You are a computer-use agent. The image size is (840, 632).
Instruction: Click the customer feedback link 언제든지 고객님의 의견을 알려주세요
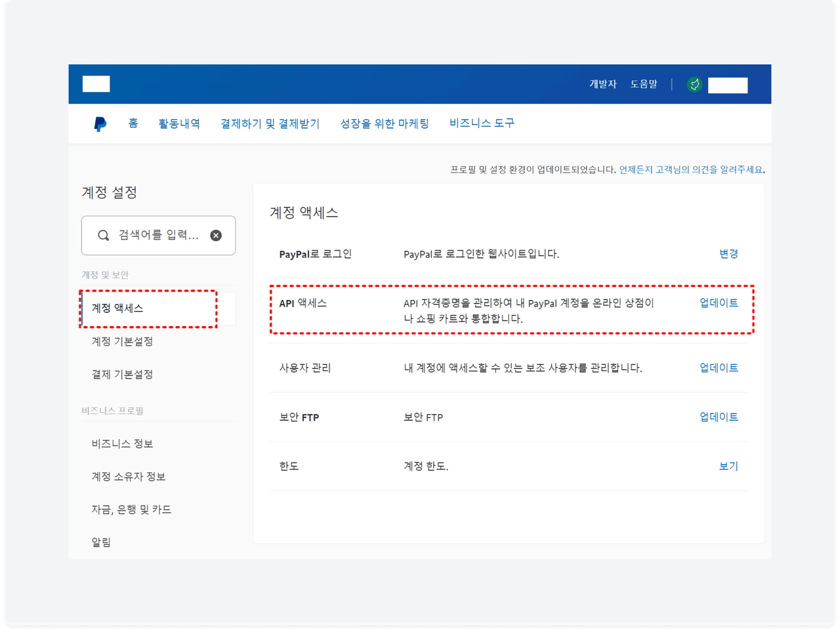pos(691,170)
